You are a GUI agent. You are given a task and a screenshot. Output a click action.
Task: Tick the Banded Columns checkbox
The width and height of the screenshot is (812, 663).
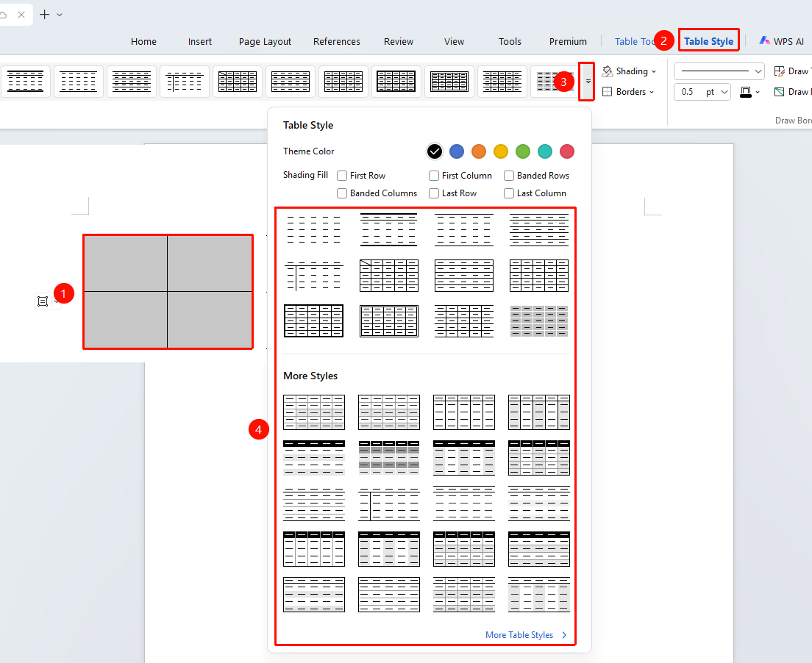(342, 193)
